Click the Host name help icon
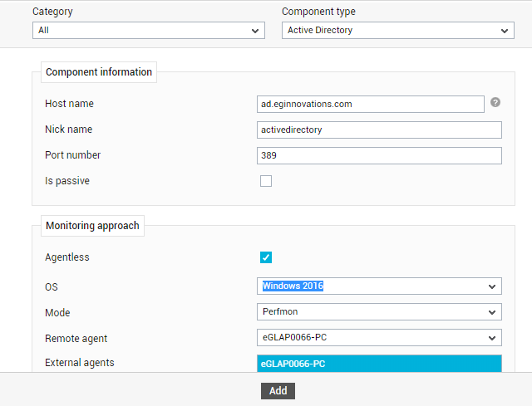 (x=495, y=102)
